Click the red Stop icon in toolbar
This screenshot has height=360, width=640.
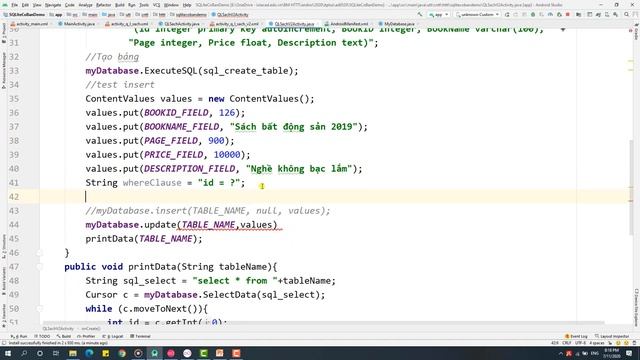click(x=568, y=14)
